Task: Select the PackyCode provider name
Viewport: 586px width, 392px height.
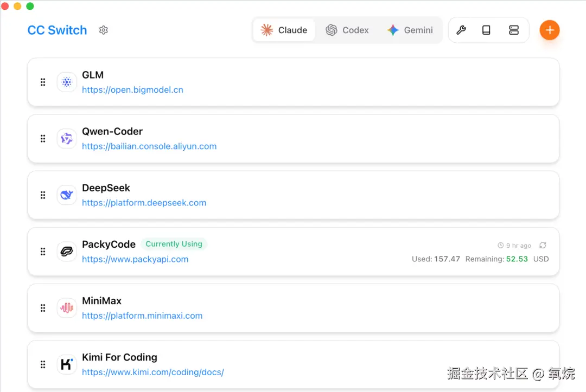Action: (x=109, y=244)
